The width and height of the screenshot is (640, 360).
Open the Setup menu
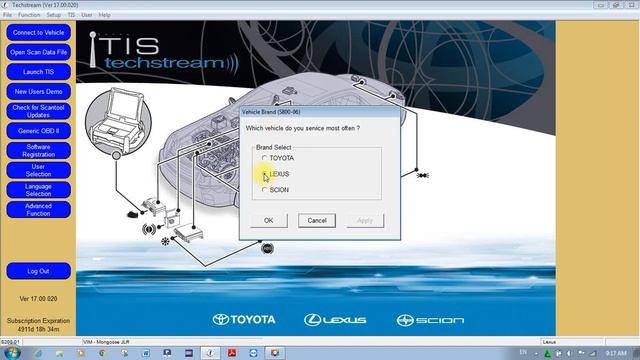coord(53,15)
